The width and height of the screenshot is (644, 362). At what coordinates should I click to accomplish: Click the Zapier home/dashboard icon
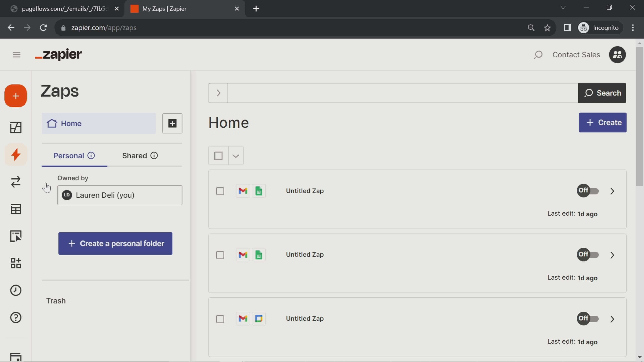[x=15, y=127]
